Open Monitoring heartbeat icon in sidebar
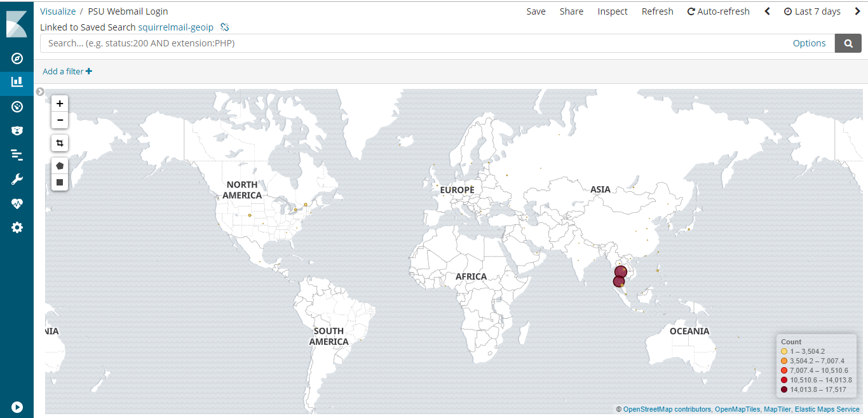The image size is (868, 418). click(17, 203)
